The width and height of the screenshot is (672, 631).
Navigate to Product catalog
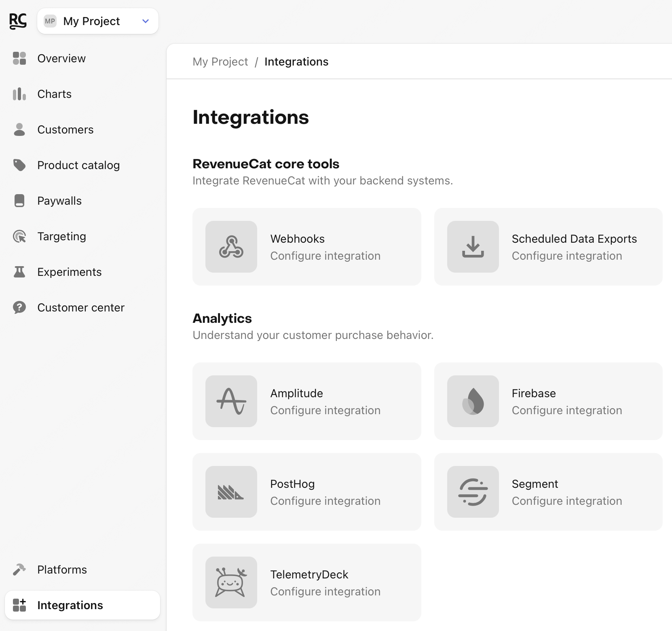pyautogui.click(x=78, y=165)
